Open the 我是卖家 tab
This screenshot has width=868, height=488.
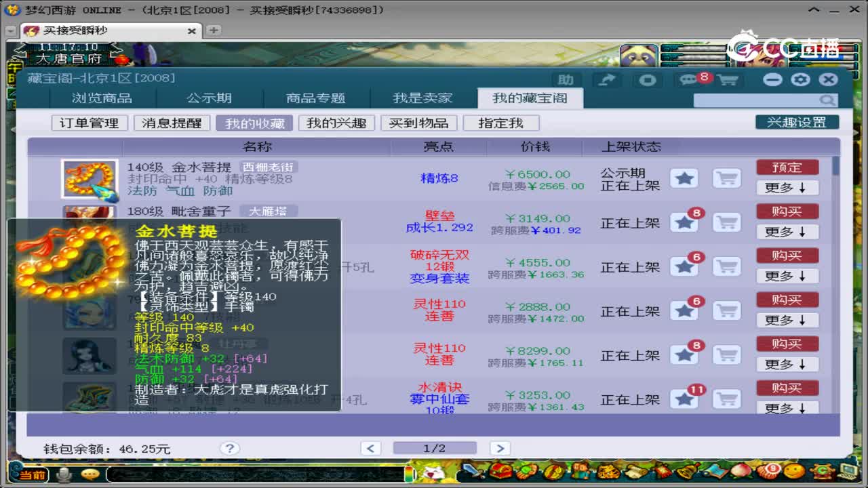(x=422, y=98)
